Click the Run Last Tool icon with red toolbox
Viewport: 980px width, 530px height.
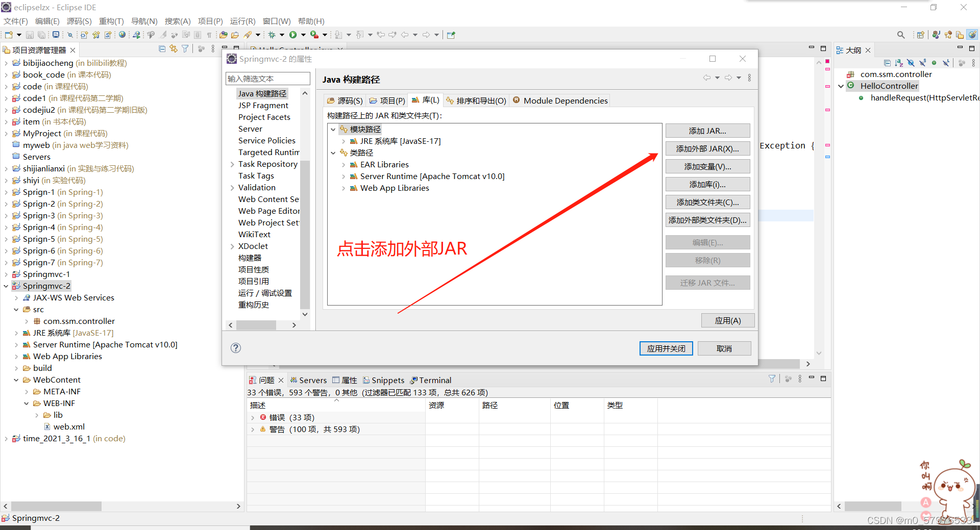[314, 35]
